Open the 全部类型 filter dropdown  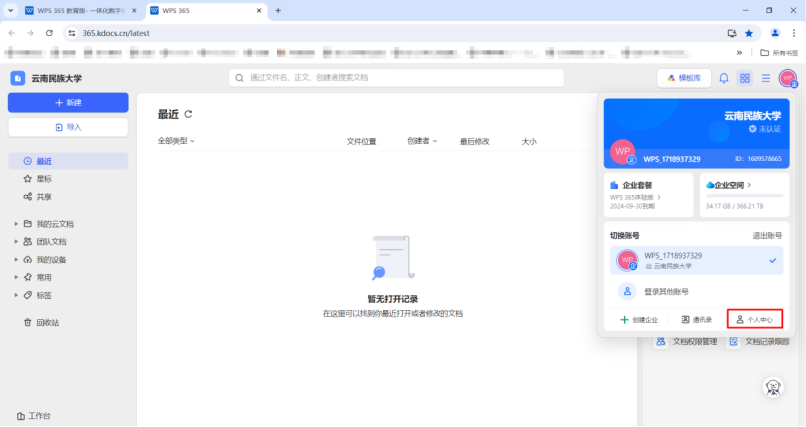click(x=176, y=141)
